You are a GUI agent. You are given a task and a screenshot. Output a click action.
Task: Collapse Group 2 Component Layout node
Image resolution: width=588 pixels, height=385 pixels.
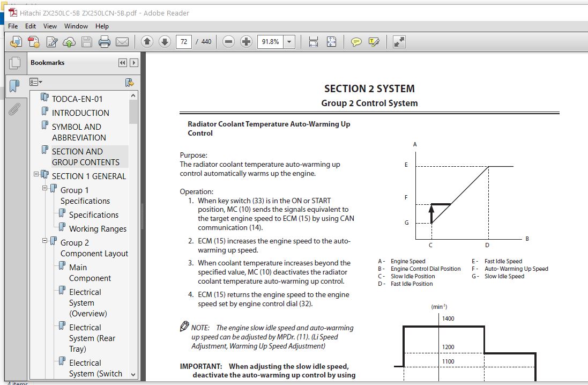(x=44, y=241)
